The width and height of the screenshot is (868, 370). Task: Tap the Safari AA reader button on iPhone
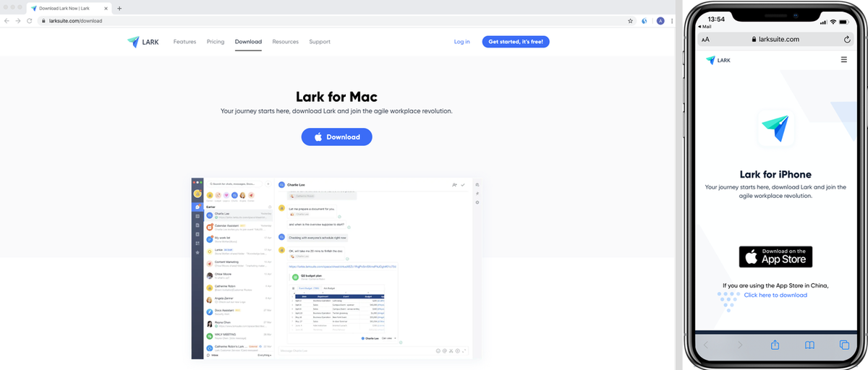pyautogui.click(x=705, y=40)
